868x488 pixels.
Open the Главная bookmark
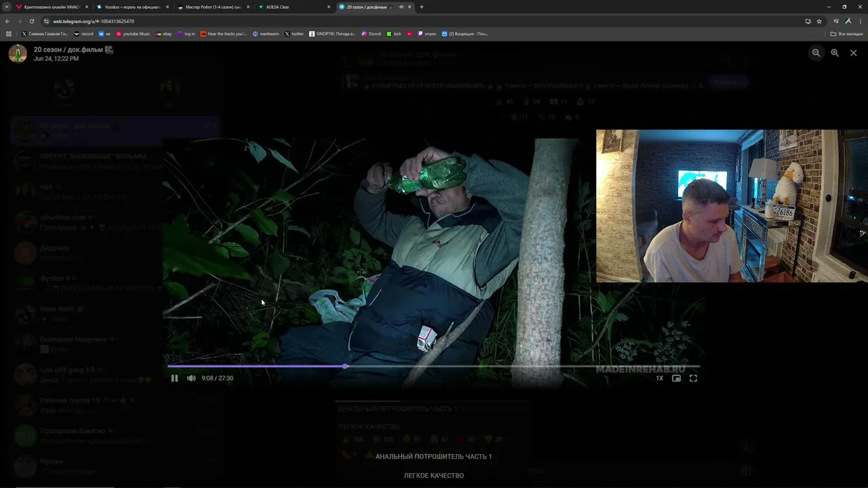tap(45, 34)
